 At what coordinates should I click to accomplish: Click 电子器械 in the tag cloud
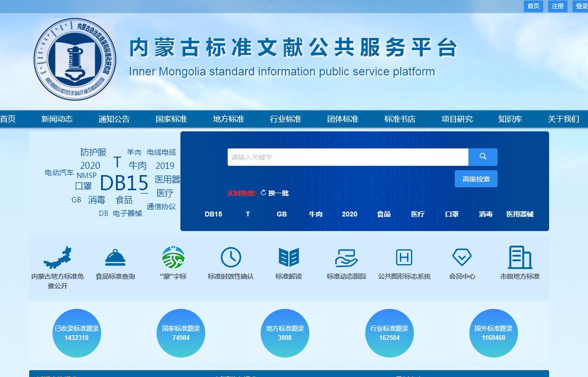(x=127, y=214)
